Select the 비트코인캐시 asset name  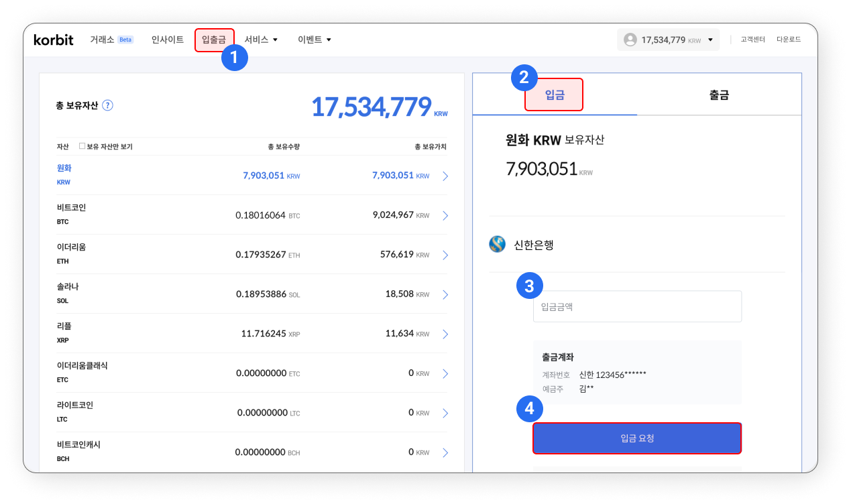pos(78,445)
